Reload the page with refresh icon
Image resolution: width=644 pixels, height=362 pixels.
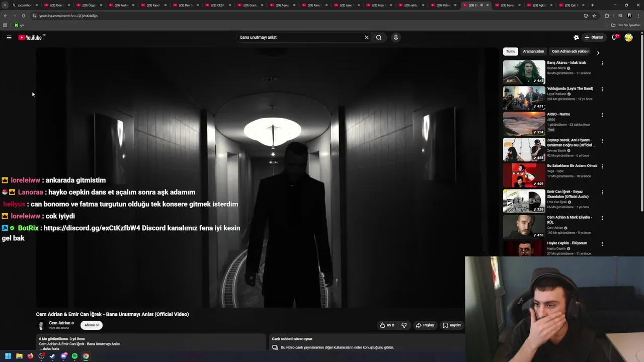23,16
